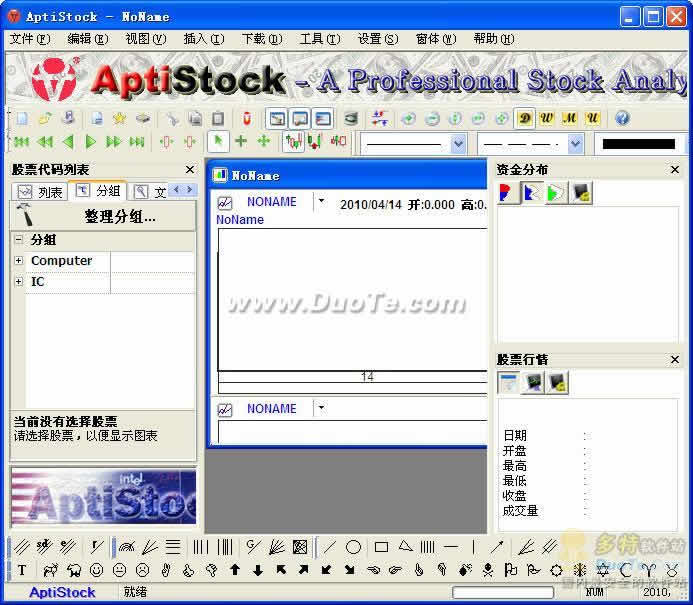
Task: Toggle Daily period D button
Action: pyautogui.click(x=525, y=118)
